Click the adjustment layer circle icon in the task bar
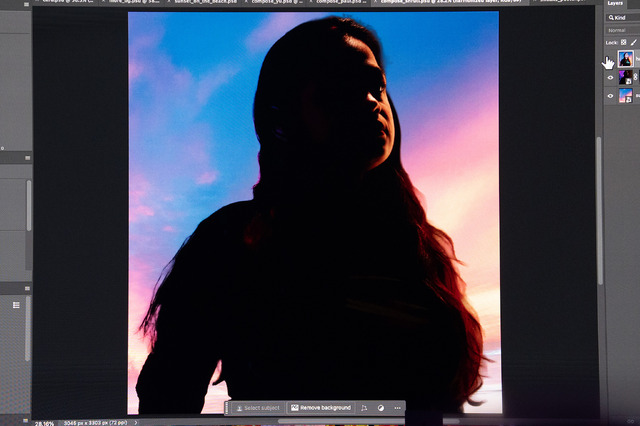The image size is (640, 426). [380, 408]
